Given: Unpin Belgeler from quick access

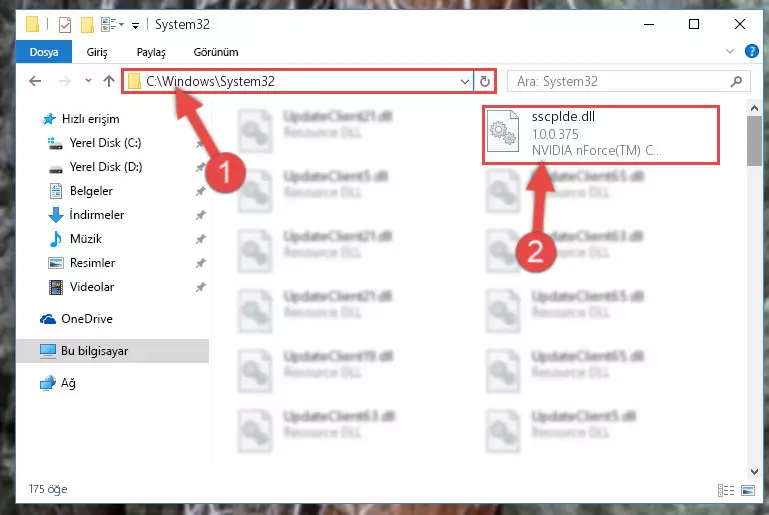Looking at the screenshot, I should point(200,191).
